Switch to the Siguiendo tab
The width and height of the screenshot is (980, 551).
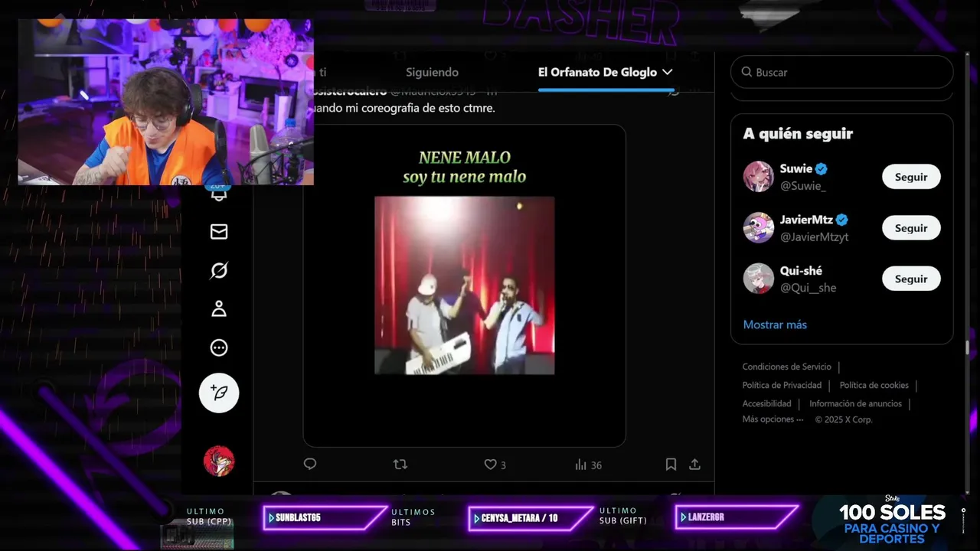[x=432, y=72]
